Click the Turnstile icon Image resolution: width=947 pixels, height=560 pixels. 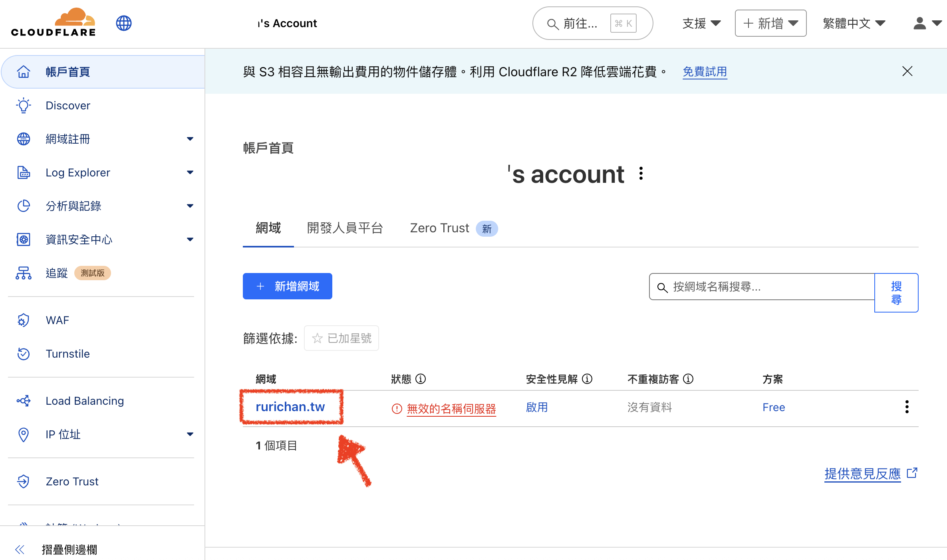click(24, 354)
